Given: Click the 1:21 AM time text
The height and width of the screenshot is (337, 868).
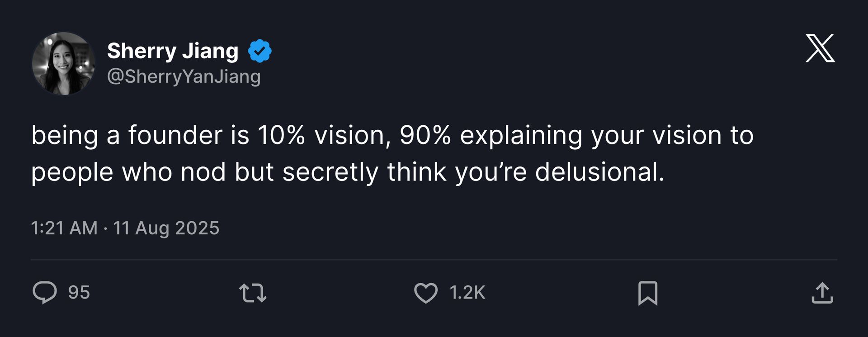Looking at the screenshot, I should coord(64,228).
